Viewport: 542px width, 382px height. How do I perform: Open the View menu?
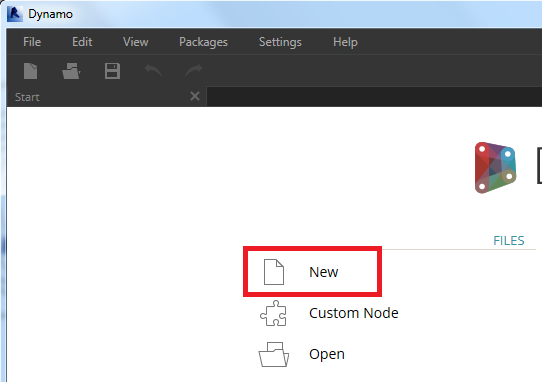pyautogui.click(x=136, y=42)
